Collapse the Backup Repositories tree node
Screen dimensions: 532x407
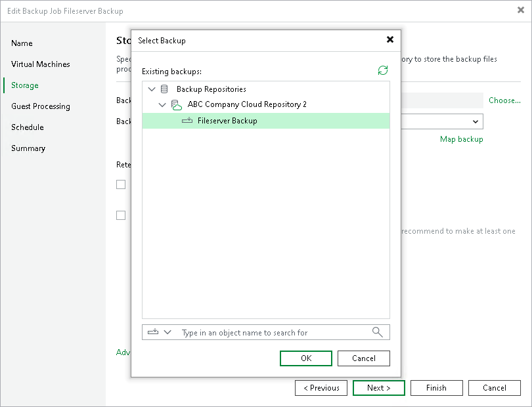(x=152, y=88)
